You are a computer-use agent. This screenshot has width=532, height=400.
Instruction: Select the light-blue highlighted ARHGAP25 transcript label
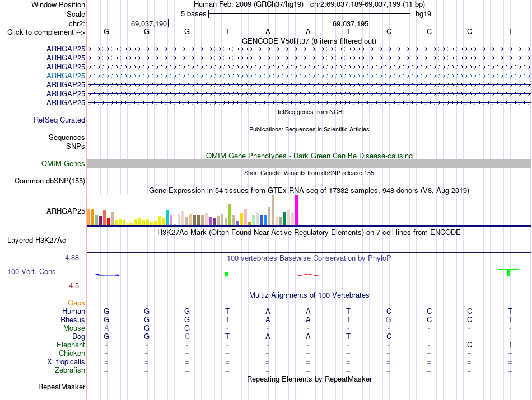(66, 76)
